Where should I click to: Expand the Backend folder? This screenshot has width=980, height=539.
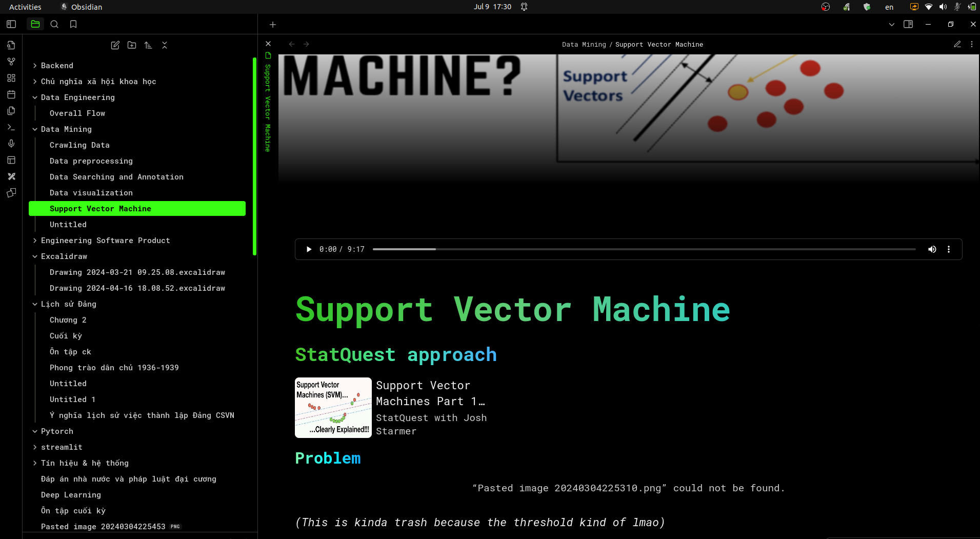point(35,66)
